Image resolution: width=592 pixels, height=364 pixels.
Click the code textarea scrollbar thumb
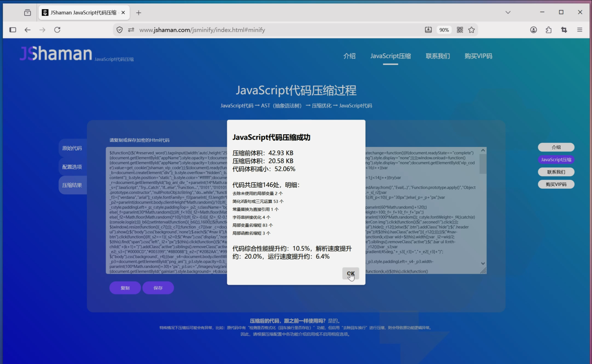point(483,163)
